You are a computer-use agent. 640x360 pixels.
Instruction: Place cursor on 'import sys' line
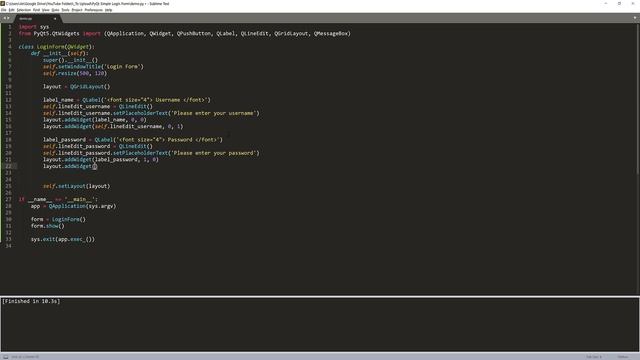(x=34, y=27)
